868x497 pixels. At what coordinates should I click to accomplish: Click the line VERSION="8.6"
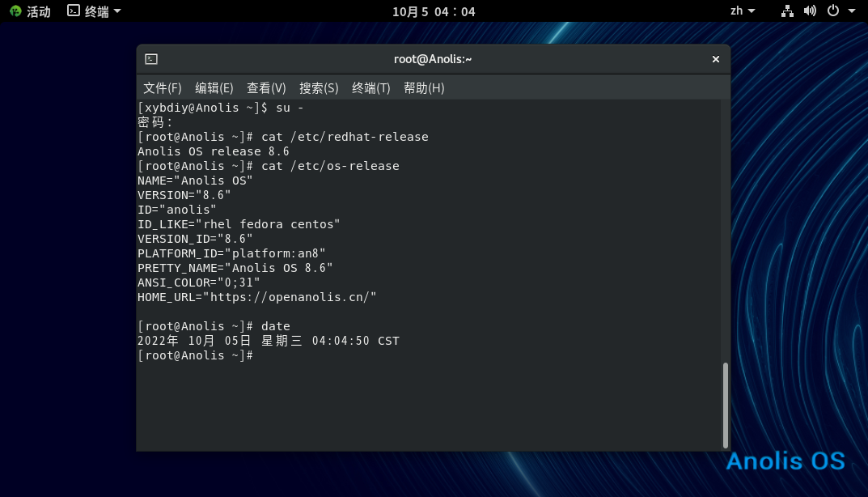coord(184,196)
